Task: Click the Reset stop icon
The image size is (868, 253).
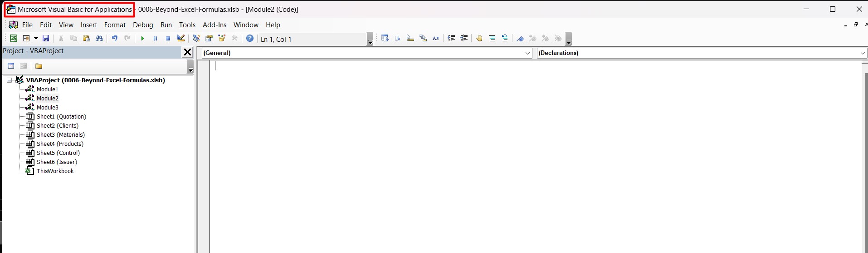Action: (x=168, y=39)
